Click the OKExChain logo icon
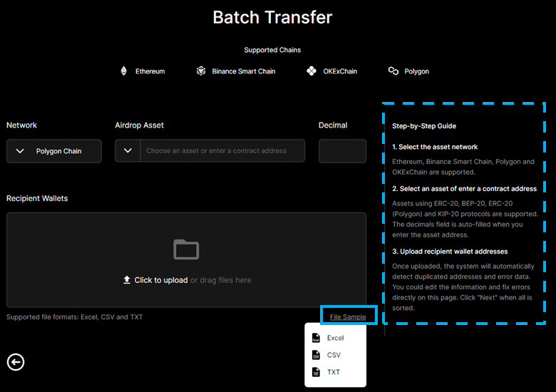 (x=311, y=71)
